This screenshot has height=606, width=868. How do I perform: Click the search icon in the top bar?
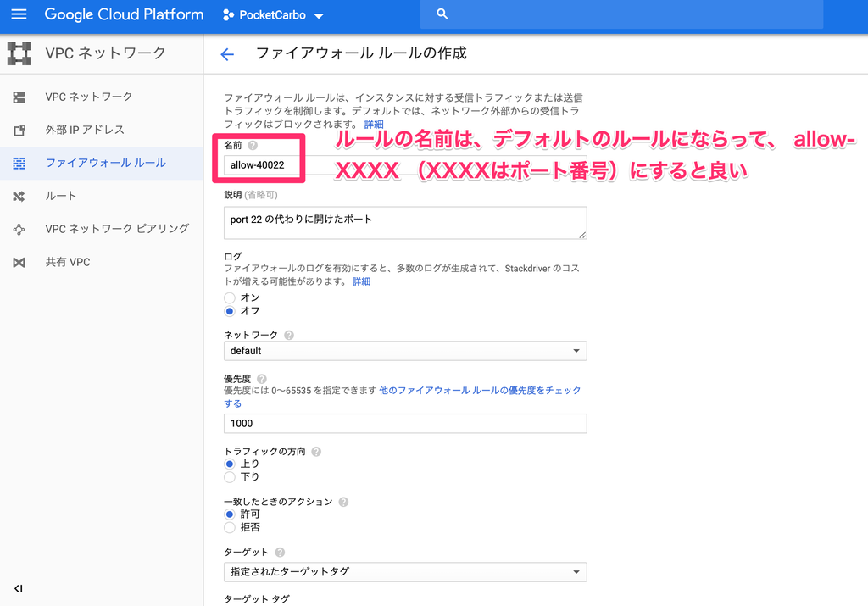click(442, 14)
